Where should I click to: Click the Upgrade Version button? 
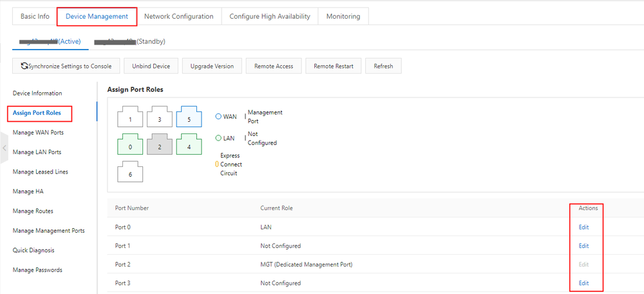(212, 66)
